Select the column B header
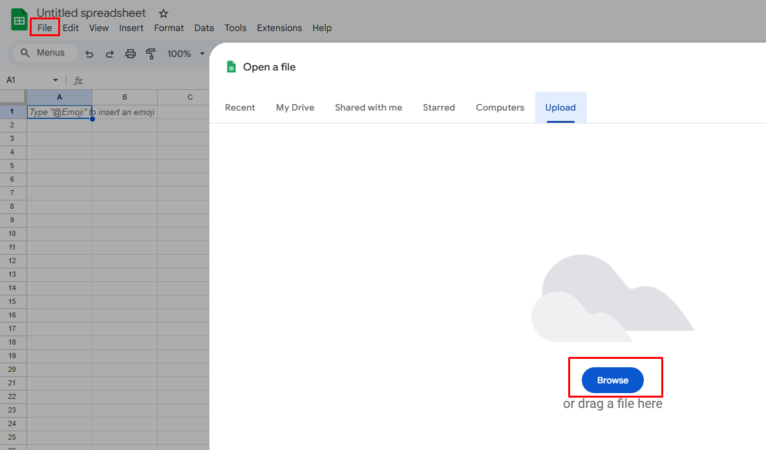 click(124, 97)
